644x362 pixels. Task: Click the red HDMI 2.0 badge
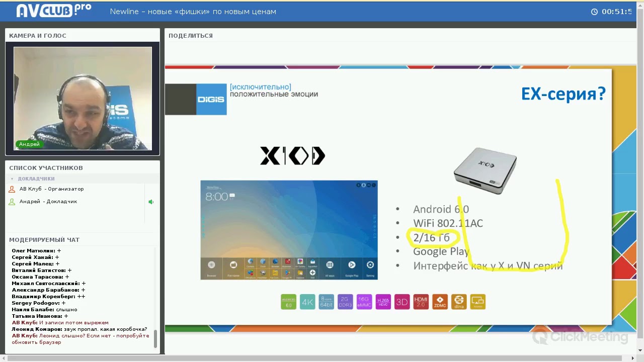point(421,302)
